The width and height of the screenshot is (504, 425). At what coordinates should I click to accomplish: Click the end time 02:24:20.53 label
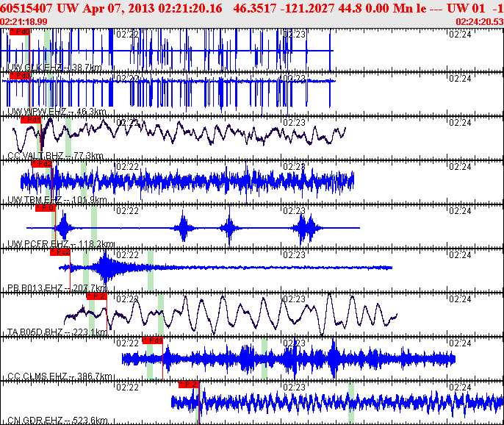[x=479, y=22]
